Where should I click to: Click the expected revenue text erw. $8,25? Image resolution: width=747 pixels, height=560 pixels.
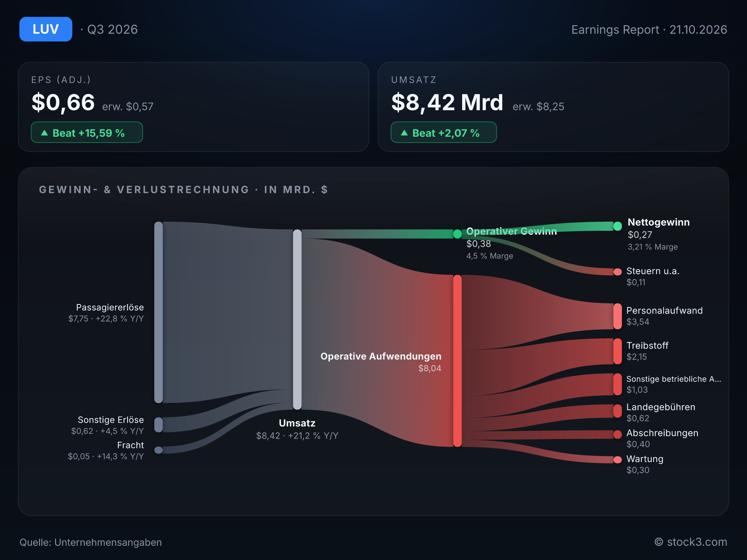(x=538, y=106)
